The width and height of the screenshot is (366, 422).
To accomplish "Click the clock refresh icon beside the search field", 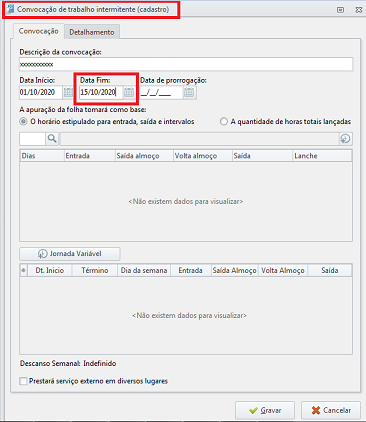I will tap(346, 139).
